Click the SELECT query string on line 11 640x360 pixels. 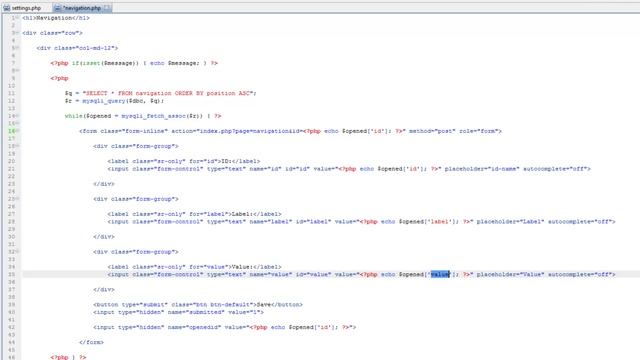(x=168, y=93)
